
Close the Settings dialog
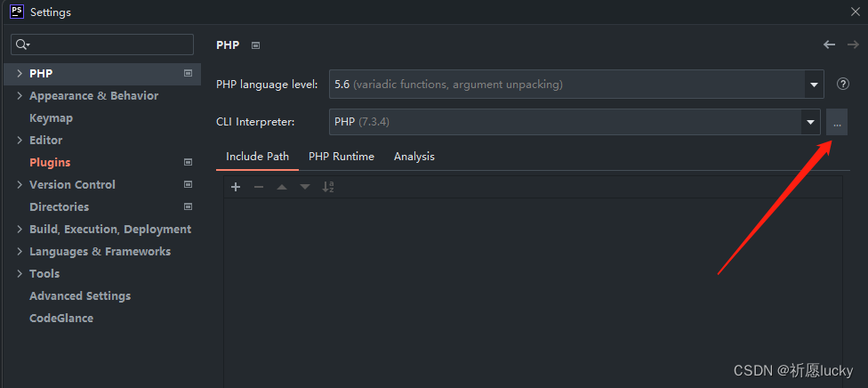856,12
